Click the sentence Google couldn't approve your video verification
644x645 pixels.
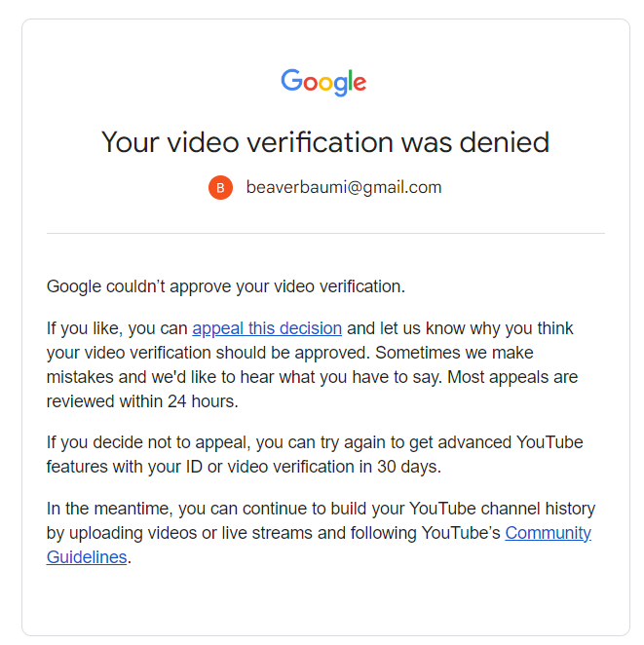[226, 286]
